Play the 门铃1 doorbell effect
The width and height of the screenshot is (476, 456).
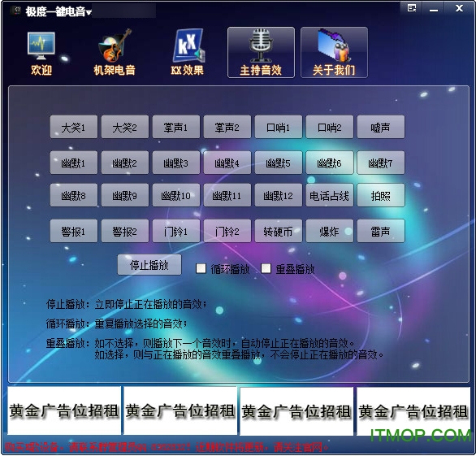click(x=176, y=231)
